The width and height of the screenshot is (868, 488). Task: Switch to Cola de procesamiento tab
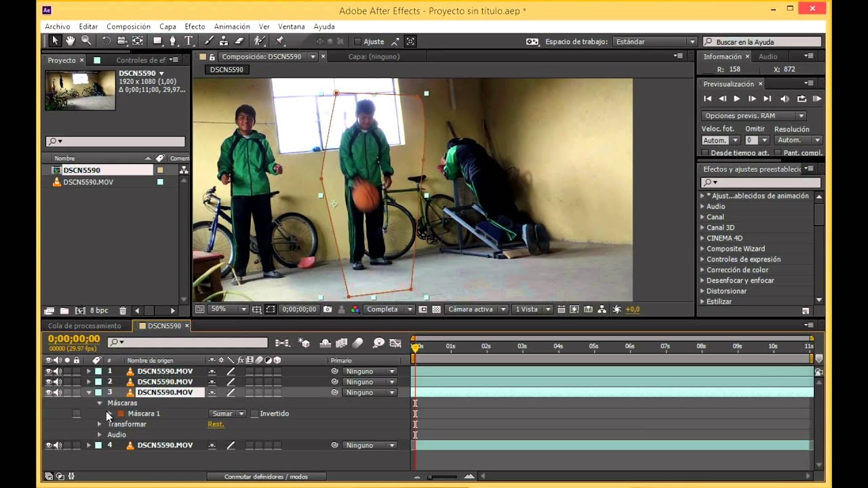click(x=84, y=326)
